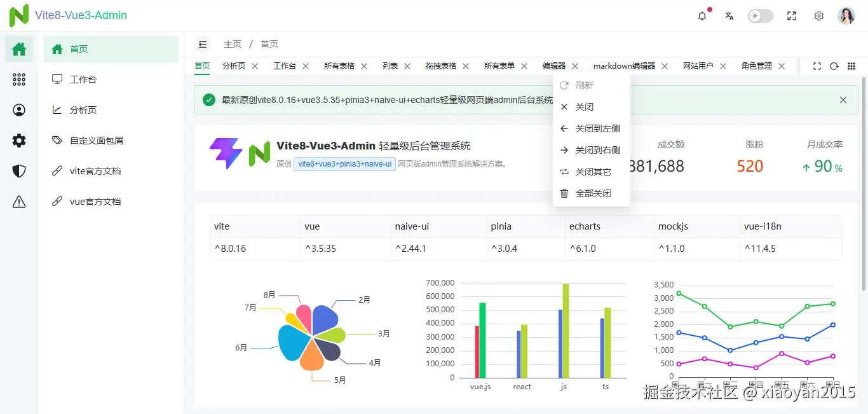Switch to the markdown编辑器 tab
The image size is (868, 414).
(624, 66)
